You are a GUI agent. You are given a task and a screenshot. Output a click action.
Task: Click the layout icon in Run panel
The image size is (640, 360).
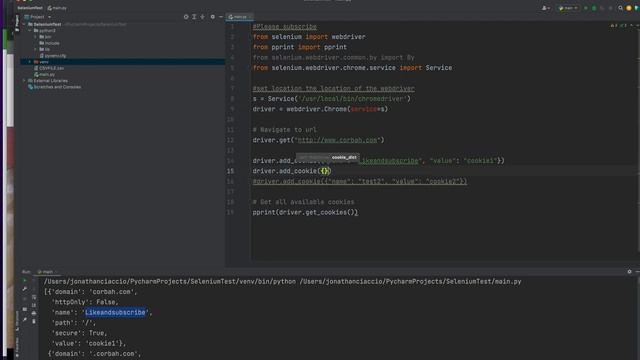point(24,309)
